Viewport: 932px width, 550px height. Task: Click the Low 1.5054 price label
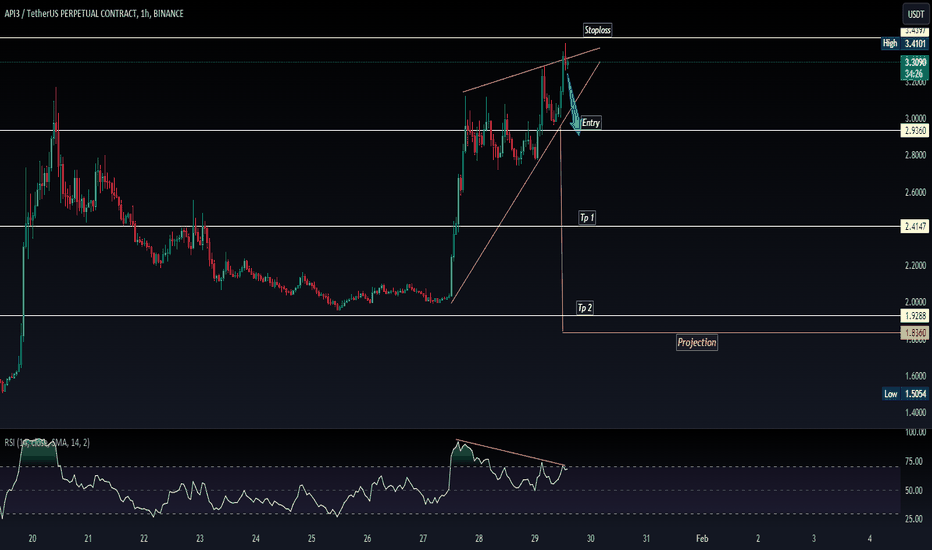[x=905, y=394]
